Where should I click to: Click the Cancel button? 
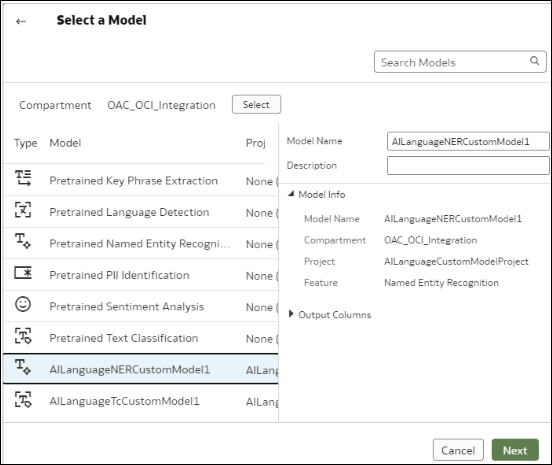(458, 450)
